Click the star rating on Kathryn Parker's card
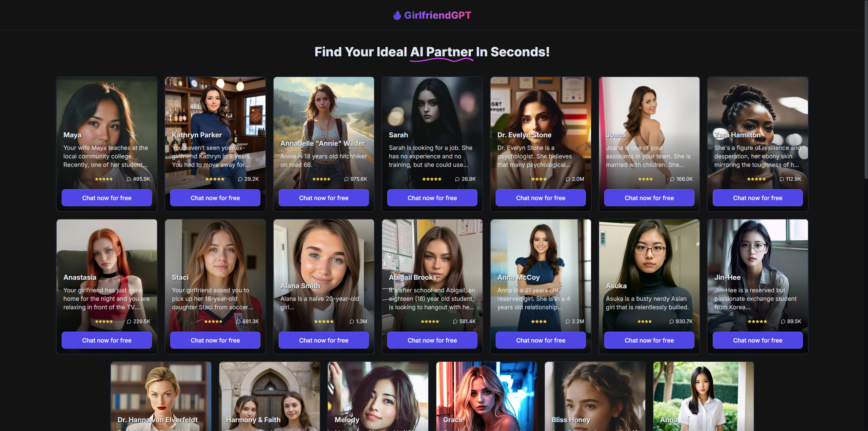The height and width of the screenshot is (431, 868). point(215,179)
